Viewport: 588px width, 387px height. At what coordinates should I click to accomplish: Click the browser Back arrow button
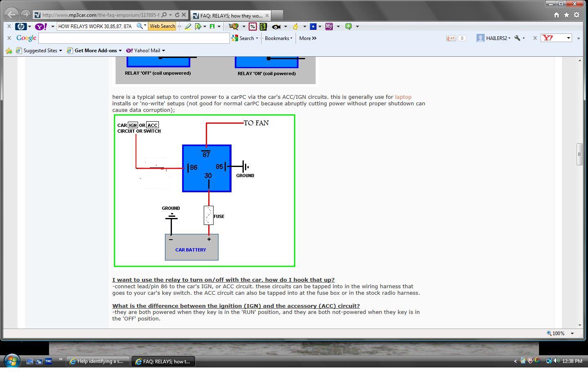tap(11, 15)
